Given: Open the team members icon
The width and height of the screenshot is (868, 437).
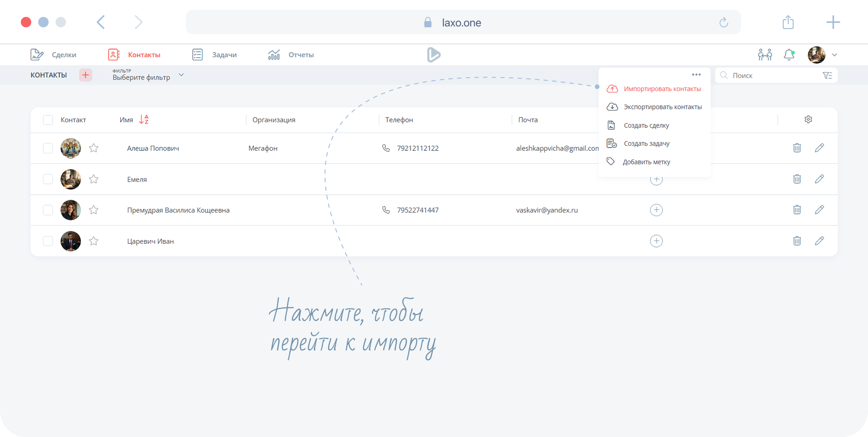Looking at the screenshot, I should (x=765, y=55).
